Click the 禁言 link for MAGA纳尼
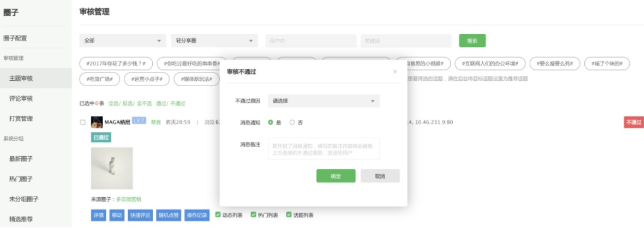 (x=156, y=122)
